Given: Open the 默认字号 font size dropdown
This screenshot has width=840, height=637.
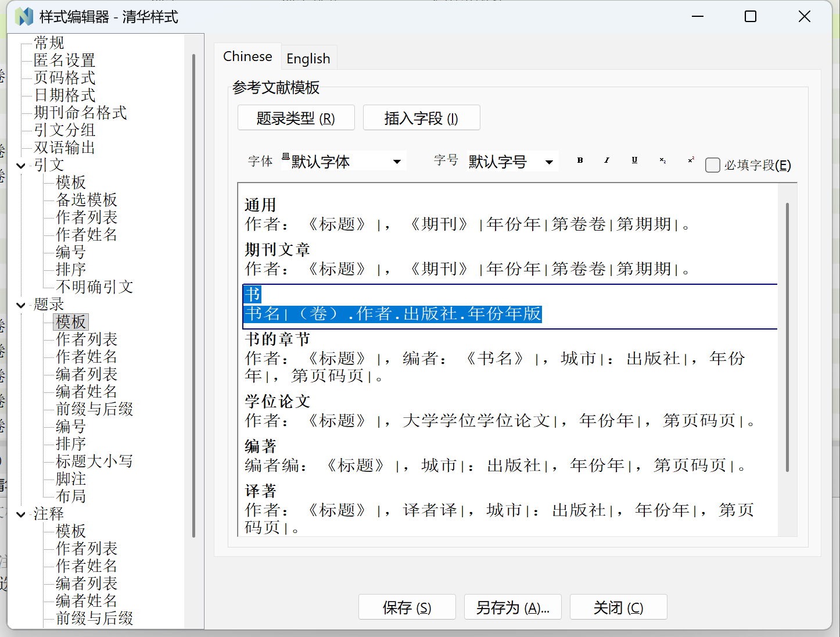Looking at the screenshot, I should [548, 161].
